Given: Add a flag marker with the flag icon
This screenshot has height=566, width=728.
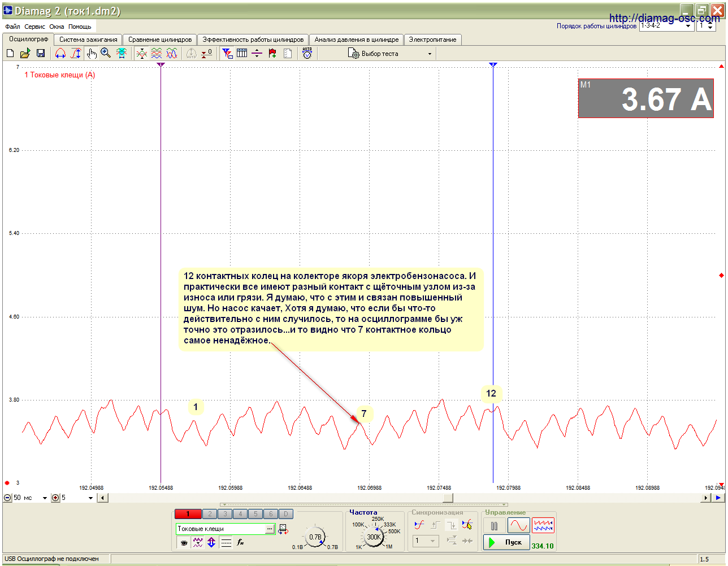Looking at the screenshot, I should [272, 53].
